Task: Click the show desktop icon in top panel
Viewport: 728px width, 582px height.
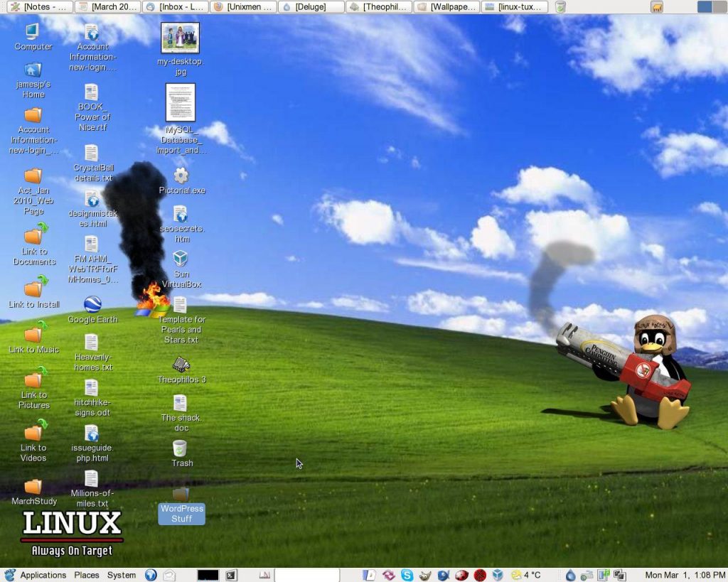Action: coord(656,6)
